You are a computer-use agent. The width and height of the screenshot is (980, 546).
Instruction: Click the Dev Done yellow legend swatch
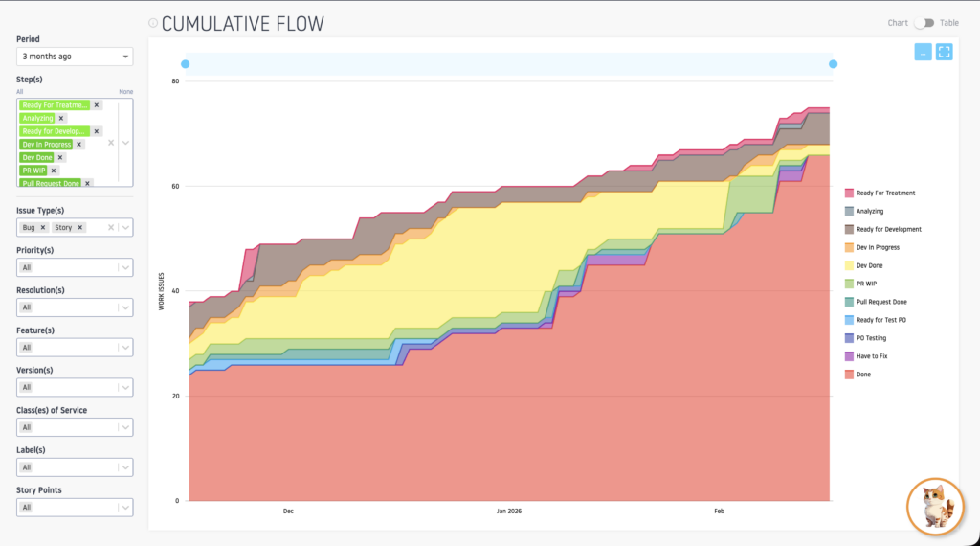point(849,265)
